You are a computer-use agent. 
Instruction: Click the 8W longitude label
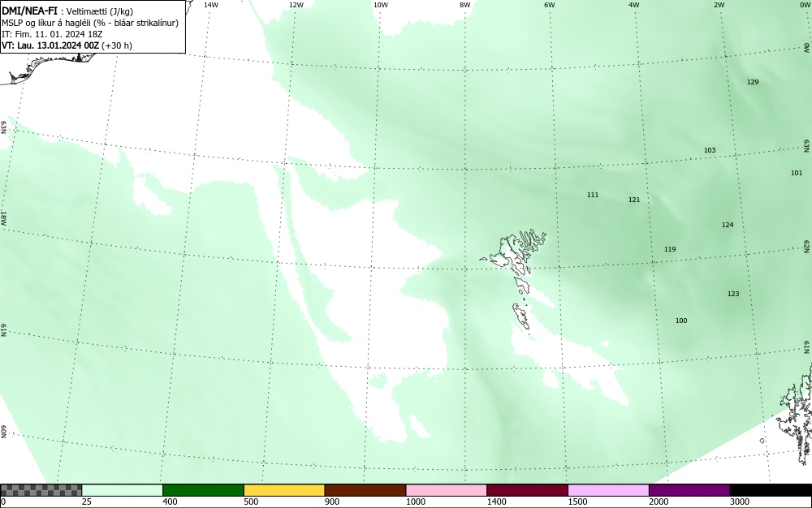tap(465, 5)
